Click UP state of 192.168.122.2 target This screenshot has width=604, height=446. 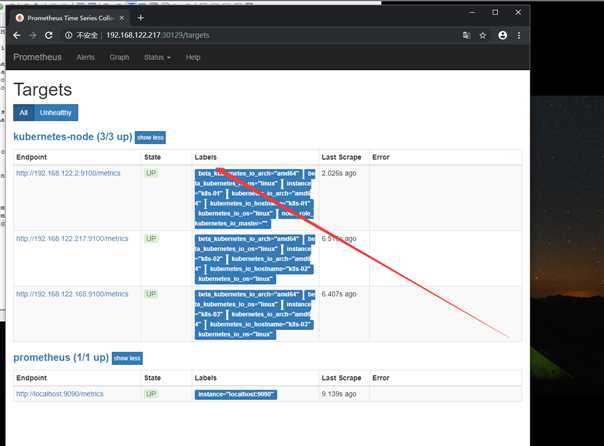point(151,173)
